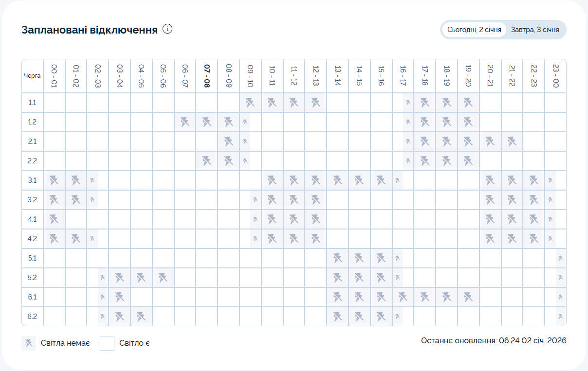588x371 pixels.
Task: Switch to Сьогодні, 2 січня tab
Action: (474, 30)
